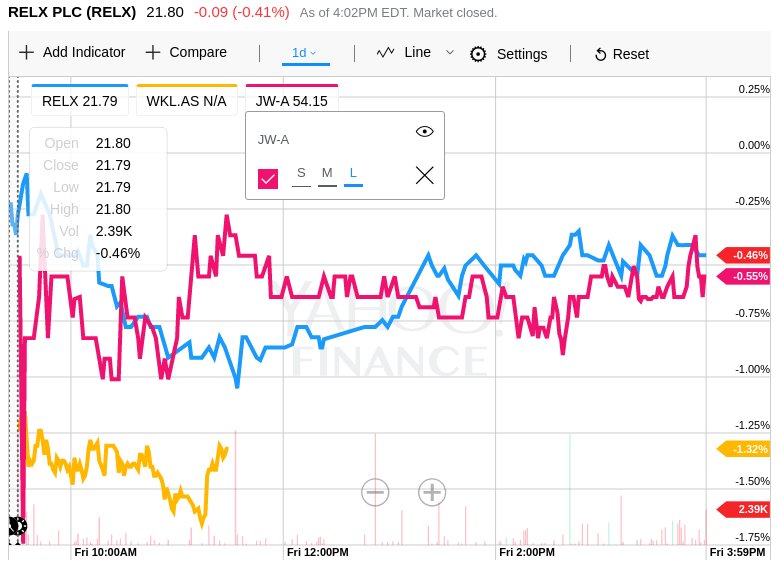Click the line chart type icon
The image size is (778, 570).
[386, 52]
